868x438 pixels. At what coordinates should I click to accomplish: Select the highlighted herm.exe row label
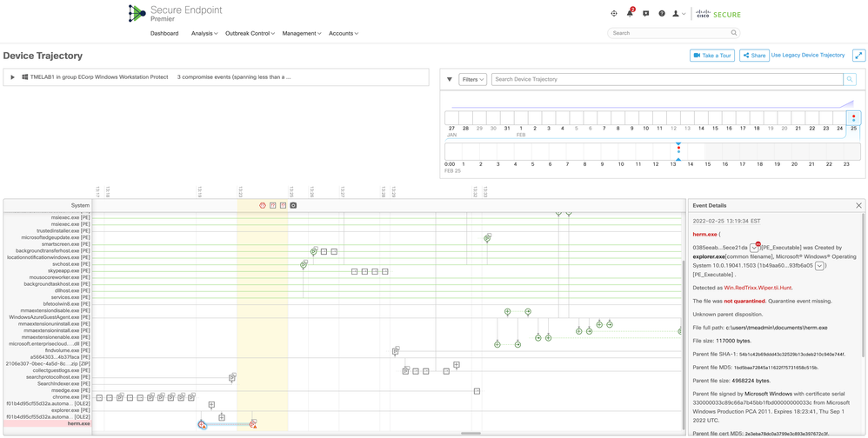coord(47,423)
